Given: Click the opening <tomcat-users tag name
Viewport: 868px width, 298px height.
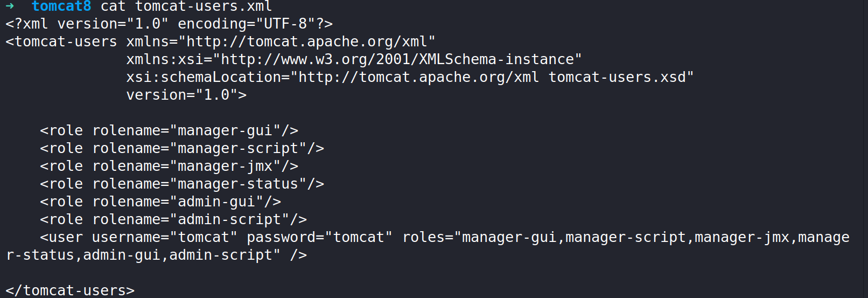Looking at the screenshot, I should (x=61, y=42).
